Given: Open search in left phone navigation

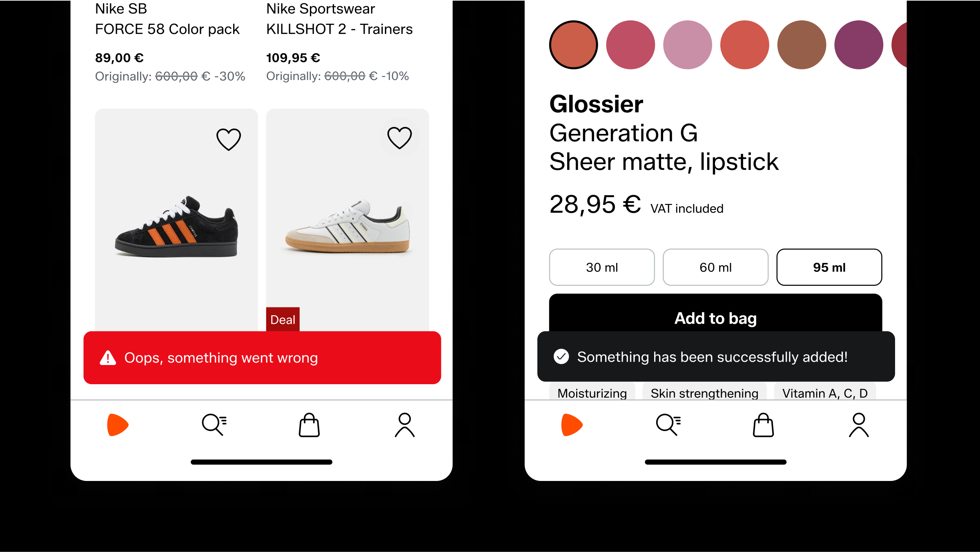Looking at the screenshot, I should [x=214, y=425].
